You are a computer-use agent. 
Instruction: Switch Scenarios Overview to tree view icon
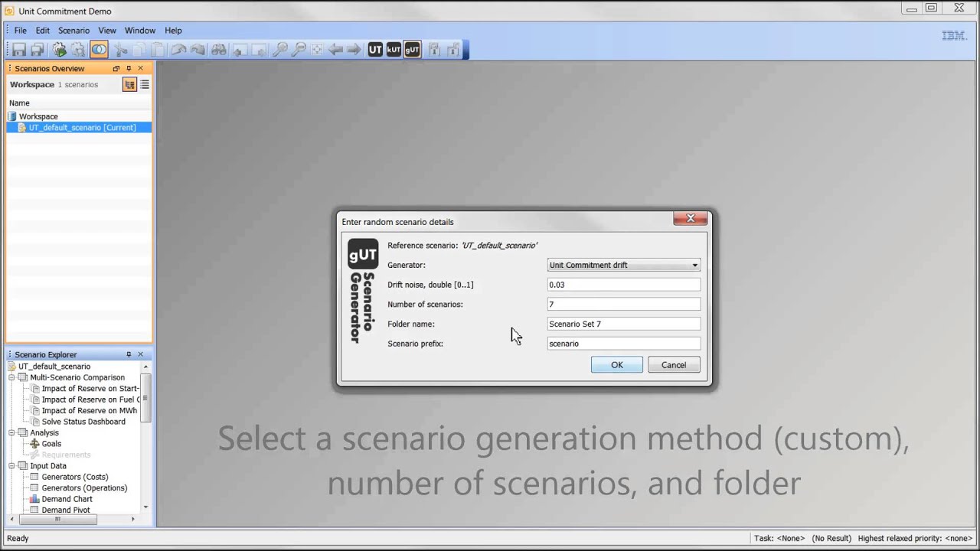[x=129, y=84]
